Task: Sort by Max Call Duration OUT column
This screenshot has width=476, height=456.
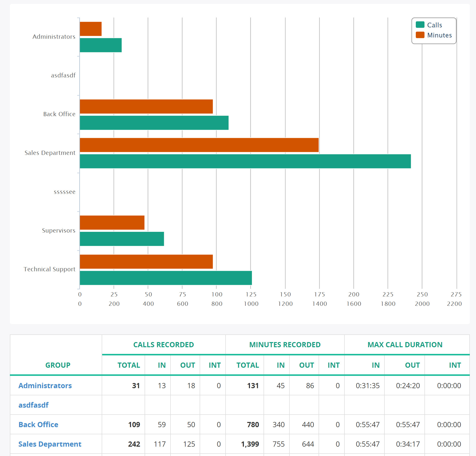Action: tap(412, 365)
